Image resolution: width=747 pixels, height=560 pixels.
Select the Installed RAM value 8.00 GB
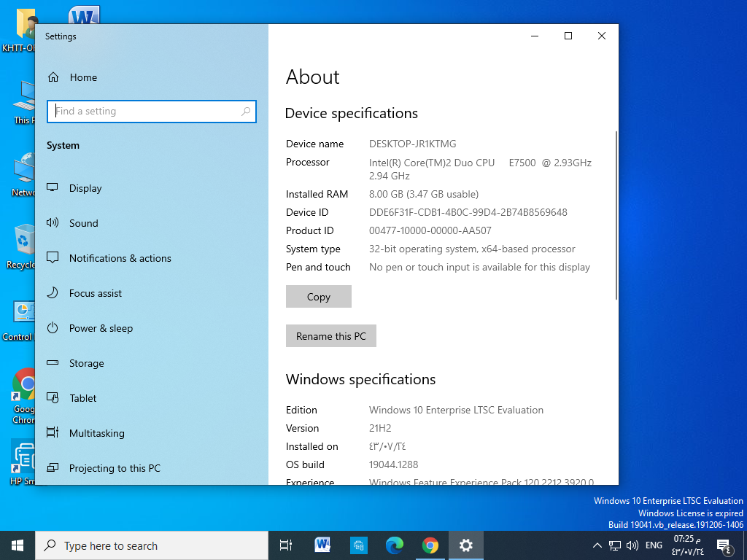[424, 194]
